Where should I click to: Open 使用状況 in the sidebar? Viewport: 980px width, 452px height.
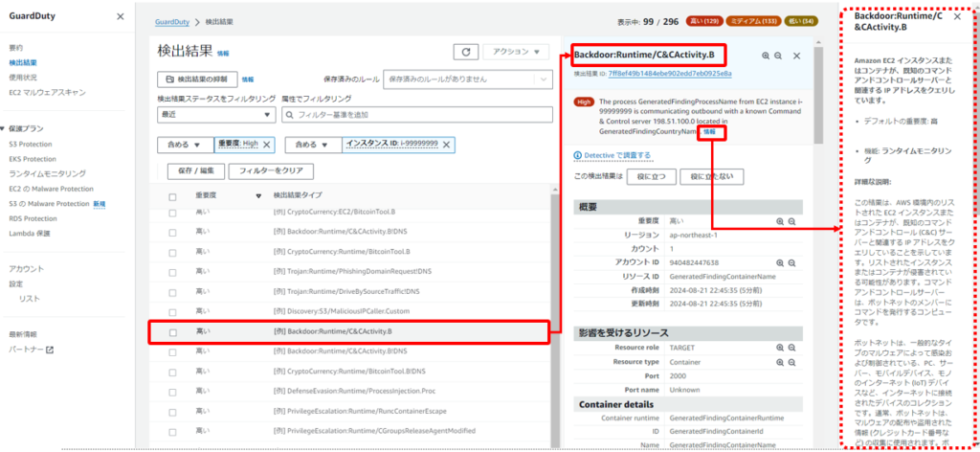23,78
